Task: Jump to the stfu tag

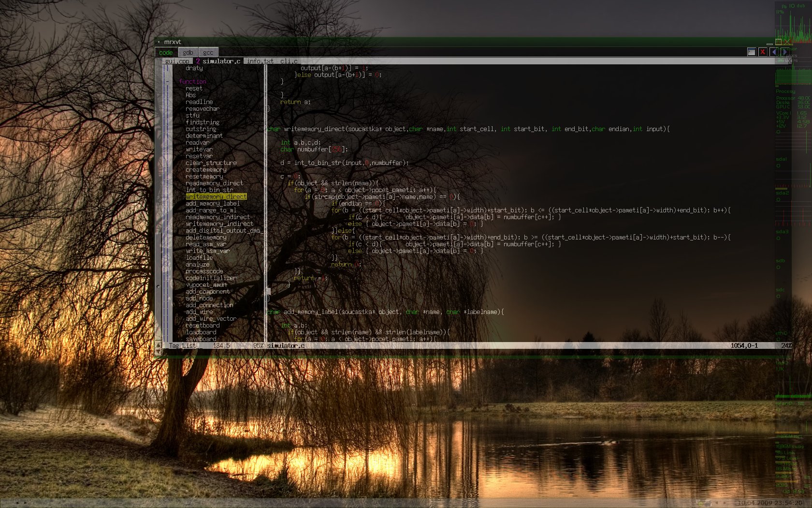Action: 192,115
